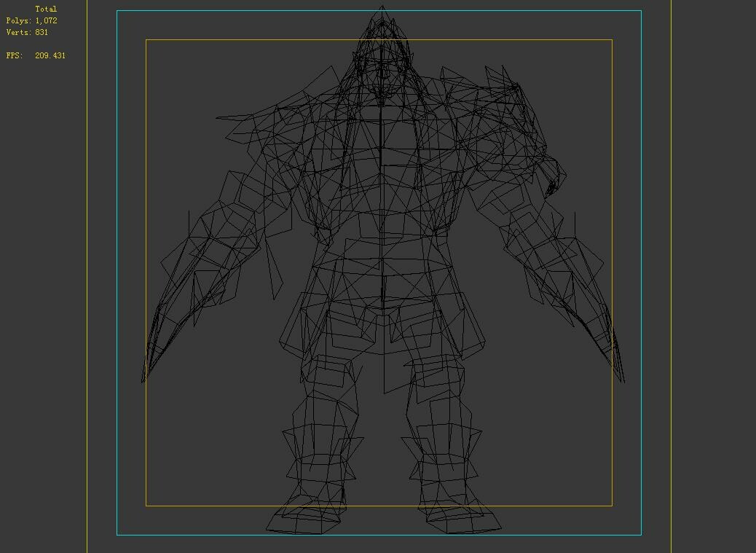This screenshot has height=553, width=756.
Task: Select the "Verts: 831" readout
Action: tap(27, 32)
